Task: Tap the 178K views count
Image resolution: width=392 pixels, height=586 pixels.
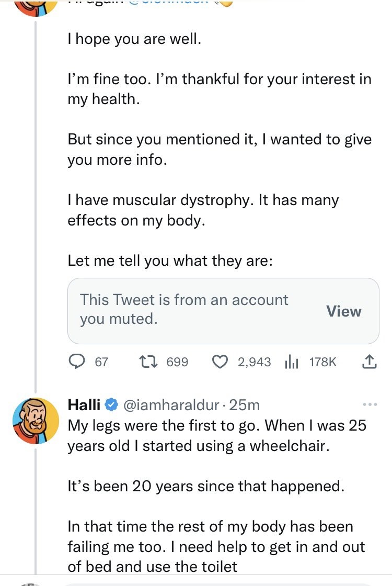Action: pos(323,362)
